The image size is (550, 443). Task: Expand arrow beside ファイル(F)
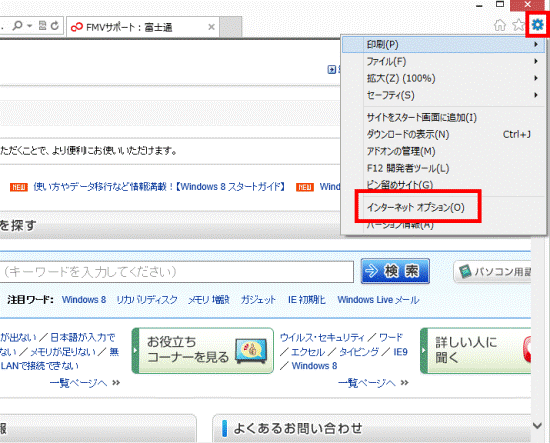pos(536,61)
